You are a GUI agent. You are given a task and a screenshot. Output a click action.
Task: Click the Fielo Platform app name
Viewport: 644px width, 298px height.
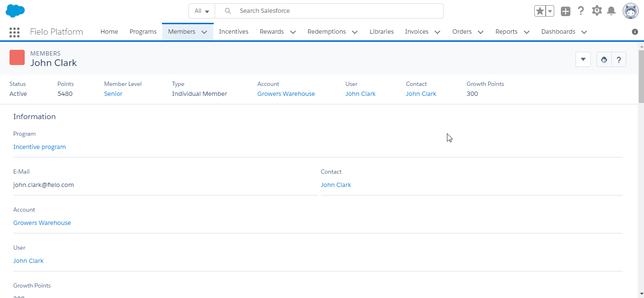(57, 32)
